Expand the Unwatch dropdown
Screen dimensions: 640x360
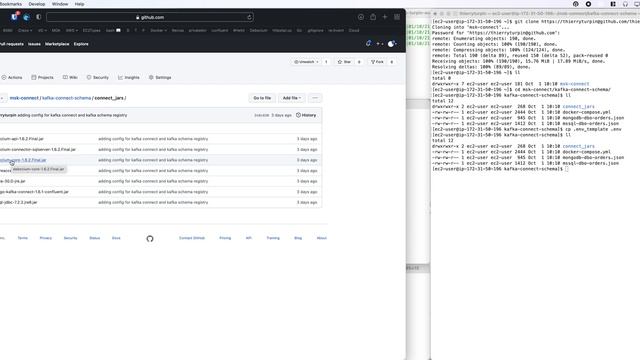(306, 62)
